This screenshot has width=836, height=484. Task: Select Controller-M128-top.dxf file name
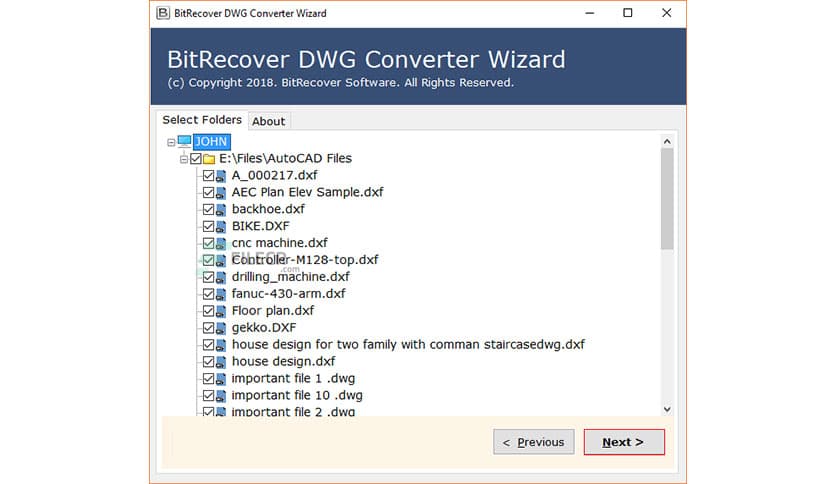305,260
